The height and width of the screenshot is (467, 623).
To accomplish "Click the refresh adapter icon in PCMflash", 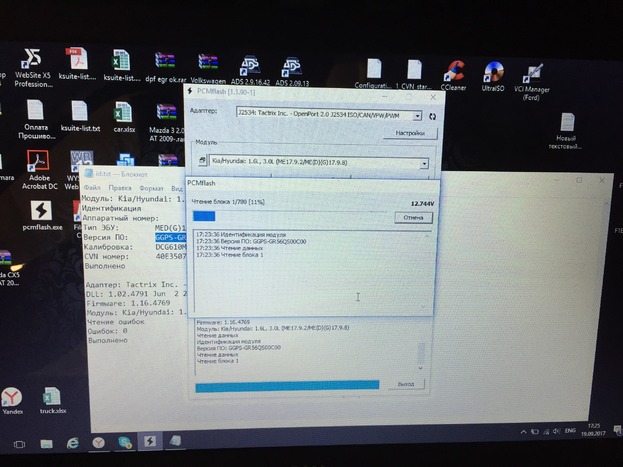I will [432, 115].
